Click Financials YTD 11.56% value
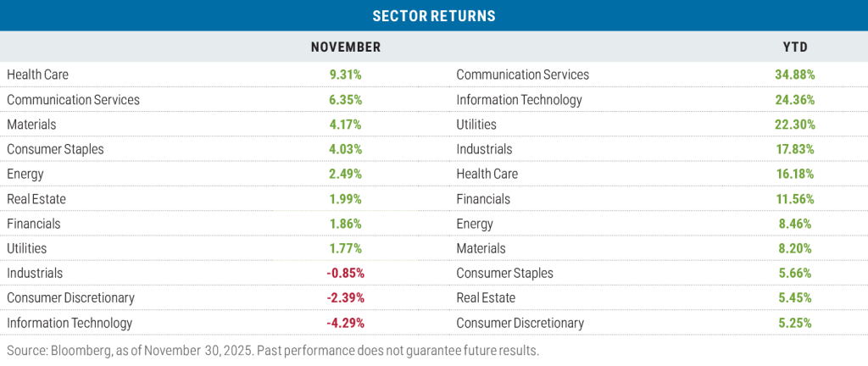 click(794, 199)
